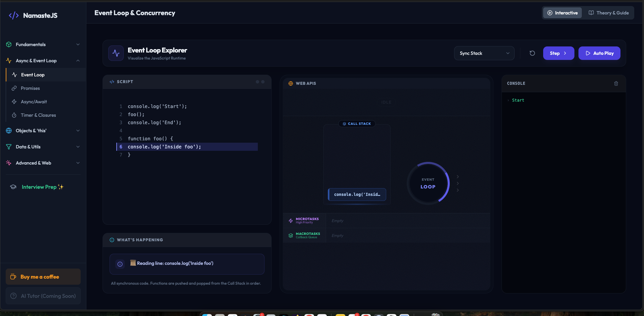Click the Call Stack layers icon
The image size is (644, 316).
click(x=344, y=124)
